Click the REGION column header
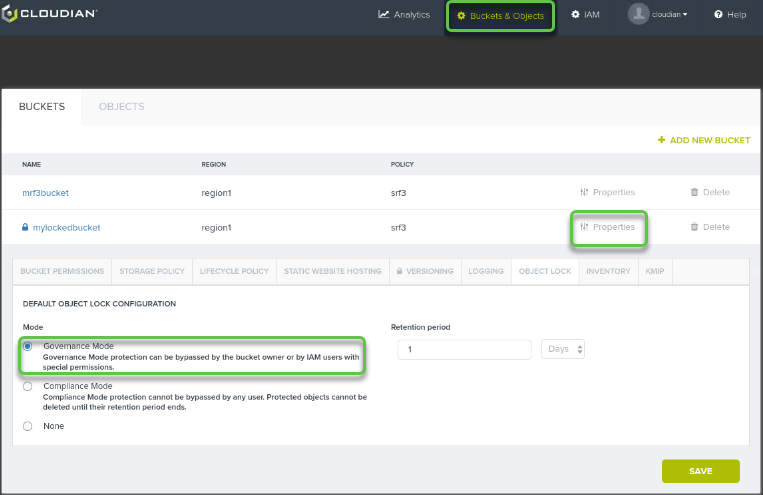The image size is (763, 495). point(214,165)
